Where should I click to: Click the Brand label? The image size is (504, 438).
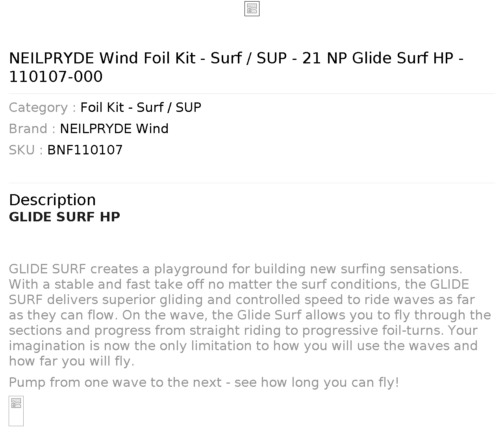tap(32, 128)
